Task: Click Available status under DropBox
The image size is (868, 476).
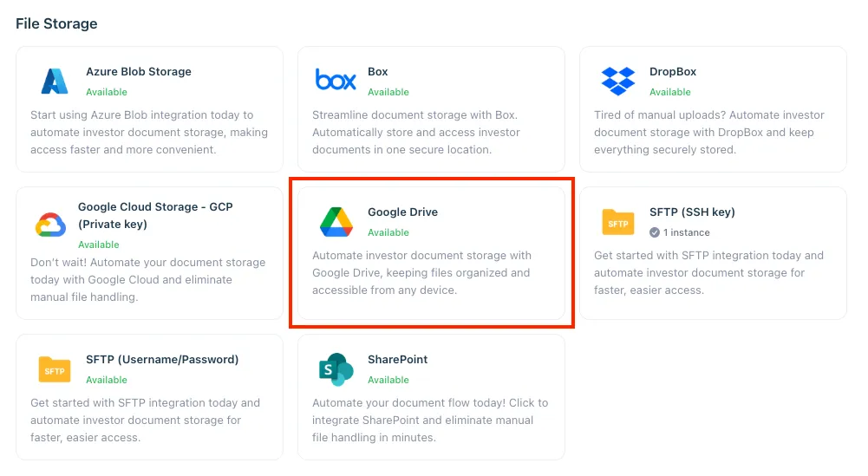Action: (x=669, y=92)
